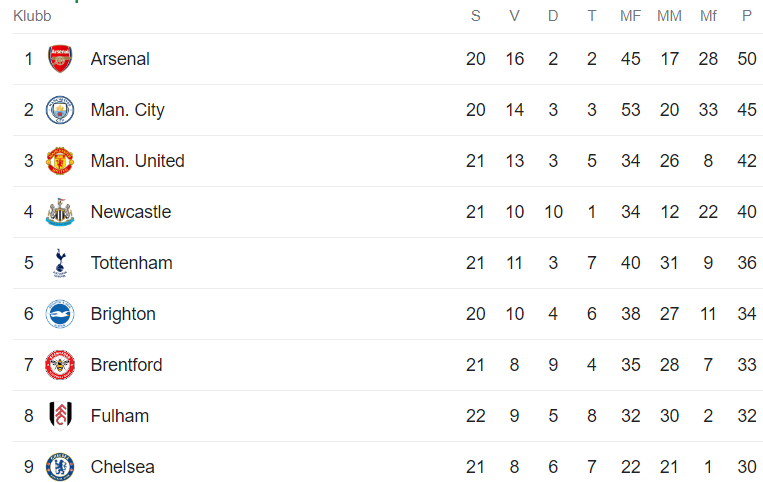Click the MF column header
763x482 pixels.
tap(630, 16)
